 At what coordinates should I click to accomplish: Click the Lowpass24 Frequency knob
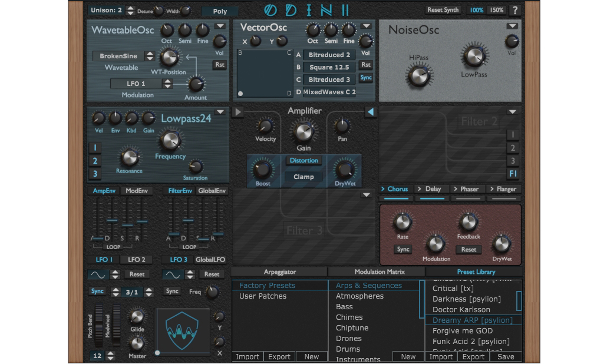coord(170,140)
